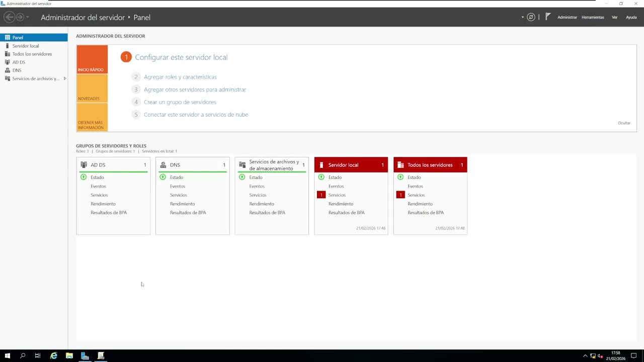This screenshot has width=644, height=362.
Task: Click the Todos los servidores tile header icon
Action: pos(400,165)
